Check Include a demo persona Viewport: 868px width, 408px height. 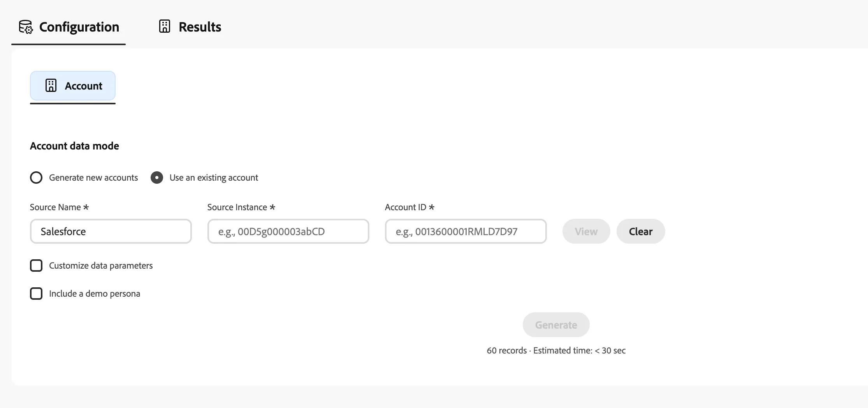coord(36,294)
